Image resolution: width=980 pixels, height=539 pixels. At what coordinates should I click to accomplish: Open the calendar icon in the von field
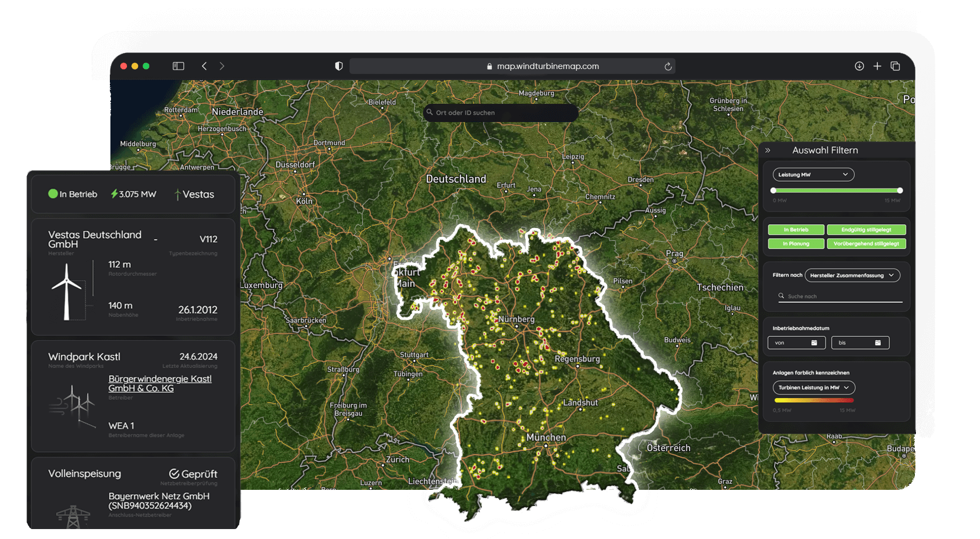[x=814, y=343]
